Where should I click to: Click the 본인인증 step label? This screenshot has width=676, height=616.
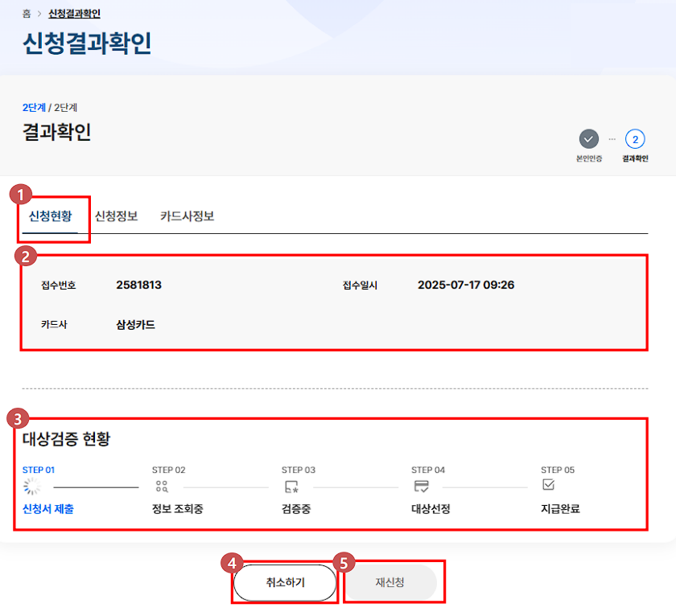coord(589,158)
